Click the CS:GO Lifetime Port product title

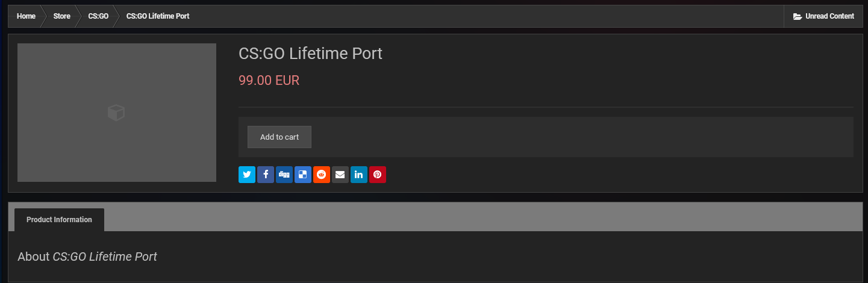pos(310,53)
